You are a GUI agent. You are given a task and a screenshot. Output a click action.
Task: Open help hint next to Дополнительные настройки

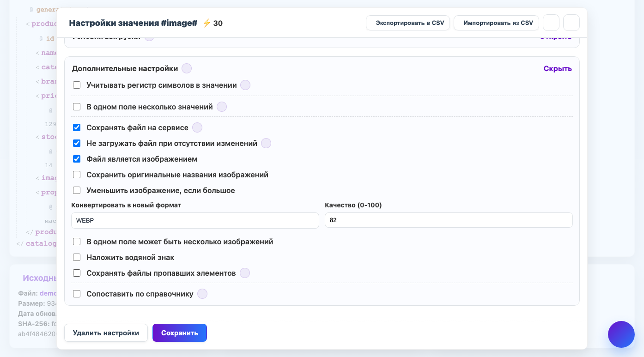tap(187, 68)
